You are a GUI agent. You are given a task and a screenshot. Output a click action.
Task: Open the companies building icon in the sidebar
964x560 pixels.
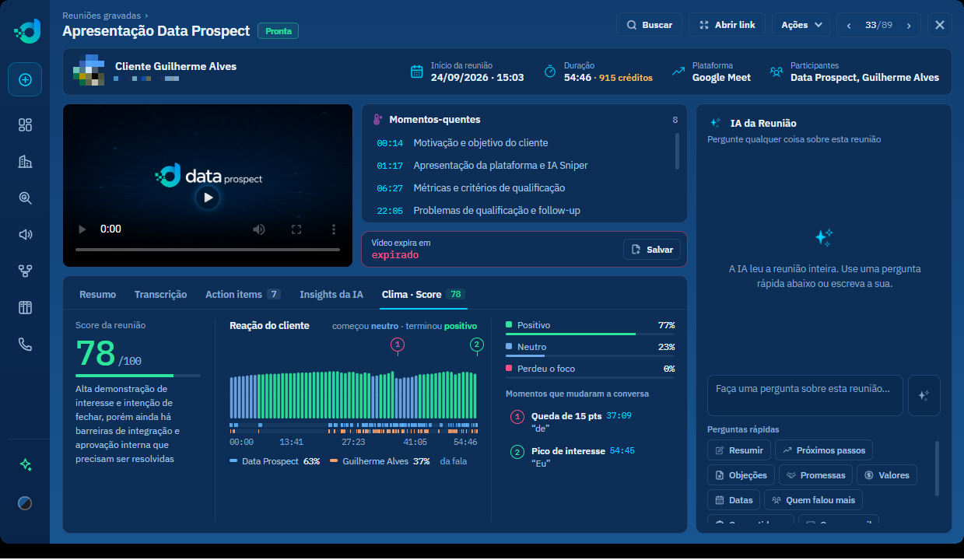pyautogui.click(x=25, y=161)
